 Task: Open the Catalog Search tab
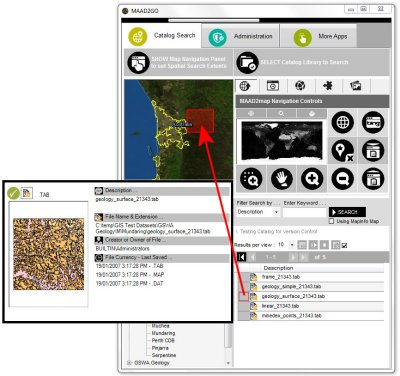tap(162, 36)
